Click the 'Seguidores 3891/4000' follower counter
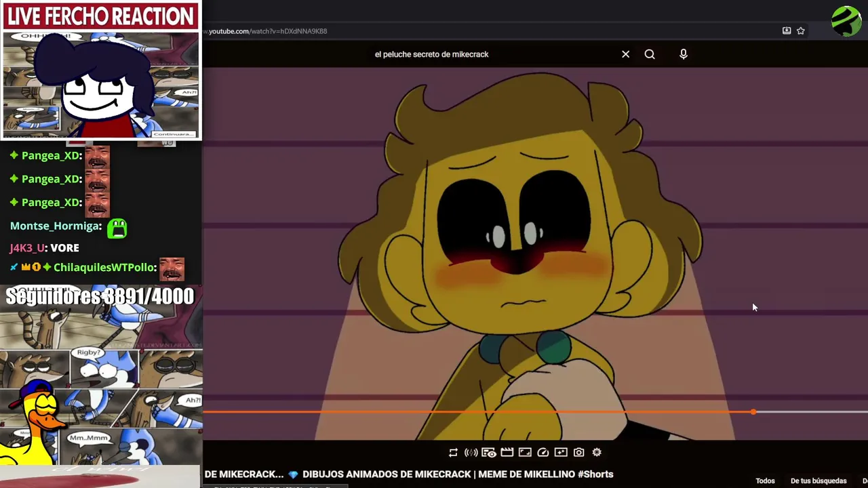The width and height of the screenshot is (868, 488). 100,296
